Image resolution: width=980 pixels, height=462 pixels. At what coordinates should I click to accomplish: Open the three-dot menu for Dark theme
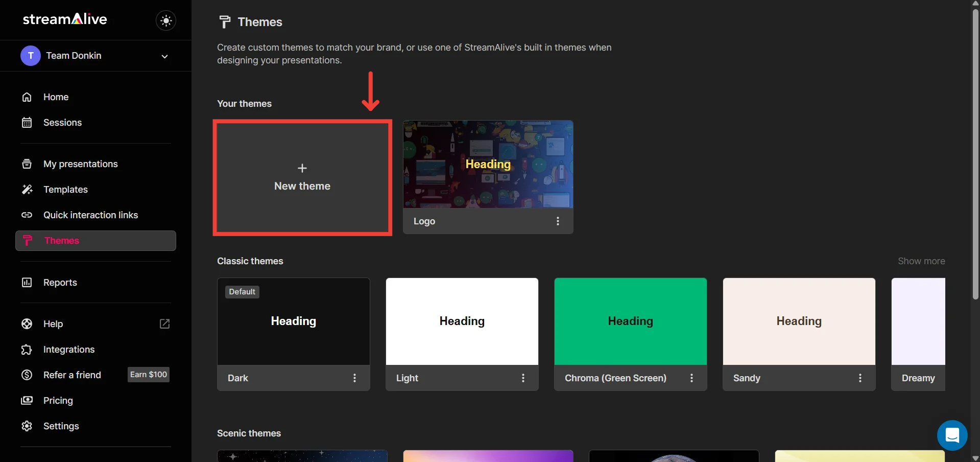pyautogui.click(x=354, y=378)
